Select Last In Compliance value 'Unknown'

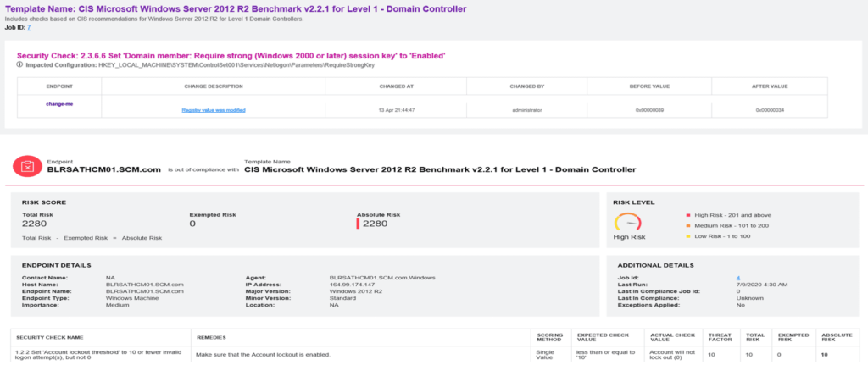click(x=749, y=298)
